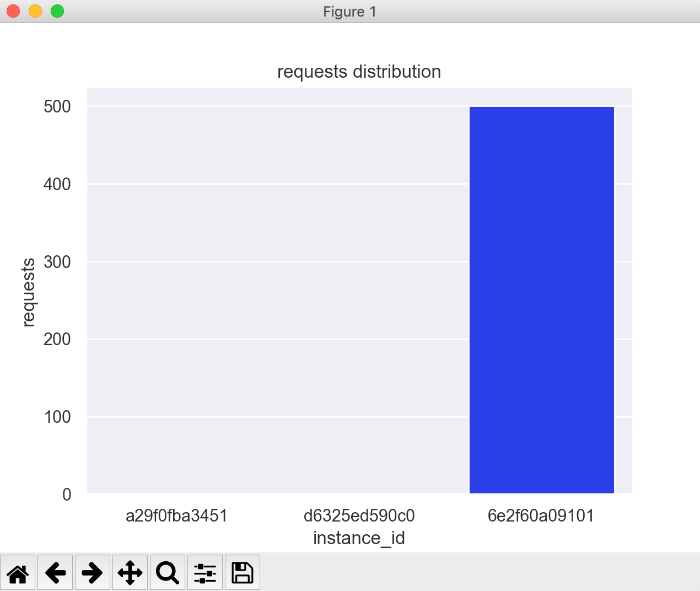Image resolution: width=700 pixels, height=591 pixels.
Task: Select y-axis tick label 300
Action: pyautogui.click(x=57, y=262)
